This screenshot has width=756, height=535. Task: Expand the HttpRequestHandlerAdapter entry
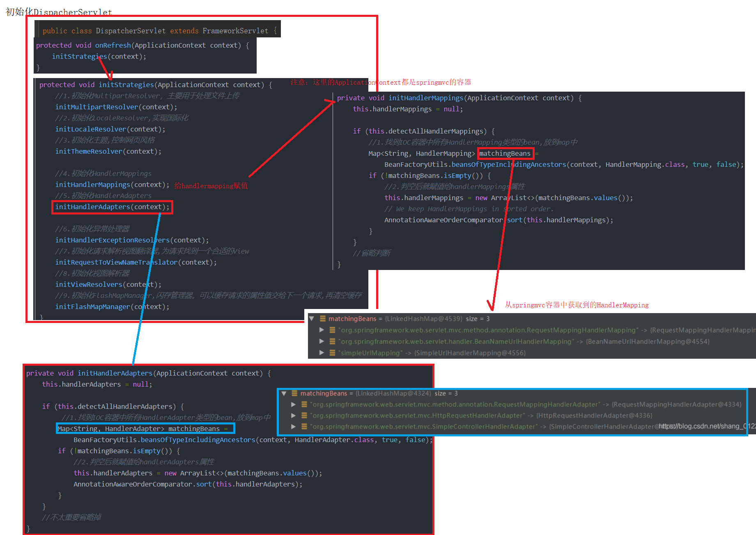click(x=294, y=415)
